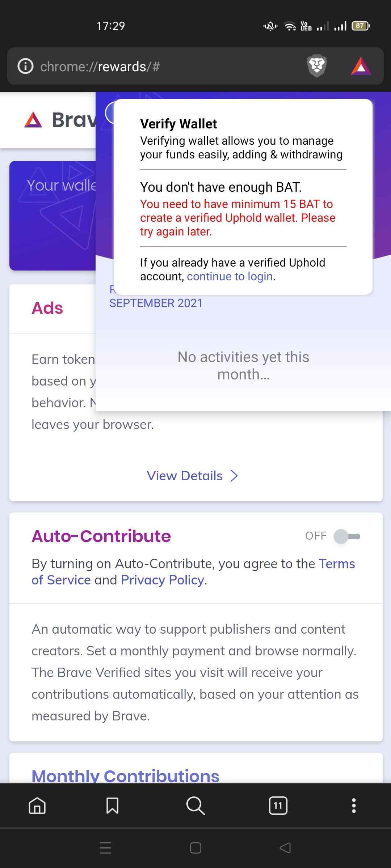
Task: Turn on the Auto-Contribute switch
Action: click(x=347, y=536)
